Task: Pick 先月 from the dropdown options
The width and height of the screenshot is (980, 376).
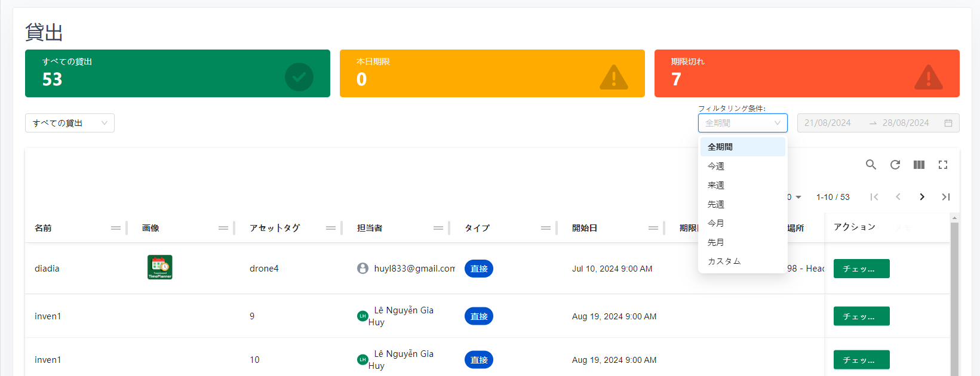Action: pos(716,242)
